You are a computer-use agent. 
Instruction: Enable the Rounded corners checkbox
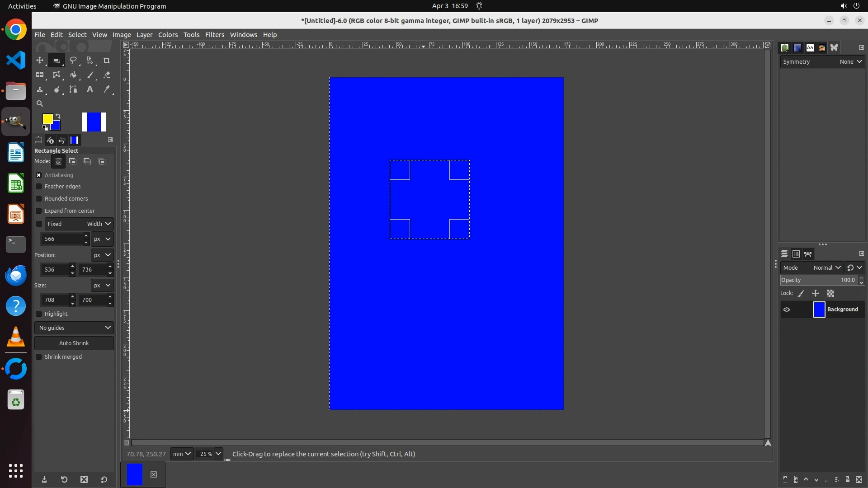click(39, 199)
